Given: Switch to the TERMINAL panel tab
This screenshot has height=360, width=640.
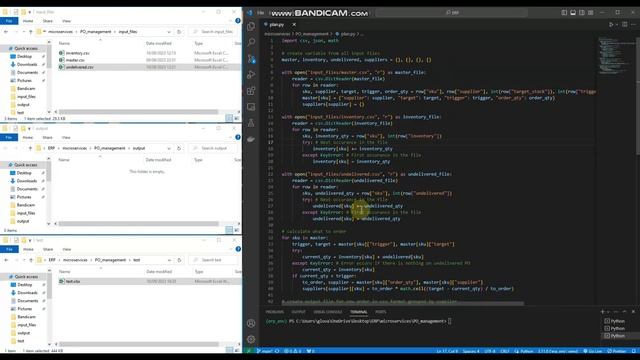Looking at the screenshot, I should pos(358,312).
